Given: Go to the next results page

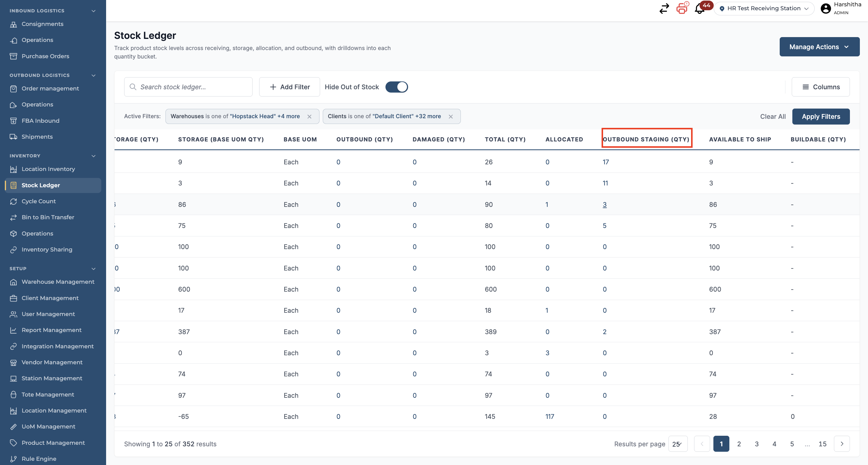Looking at the screenshot, I should (842, 444).
